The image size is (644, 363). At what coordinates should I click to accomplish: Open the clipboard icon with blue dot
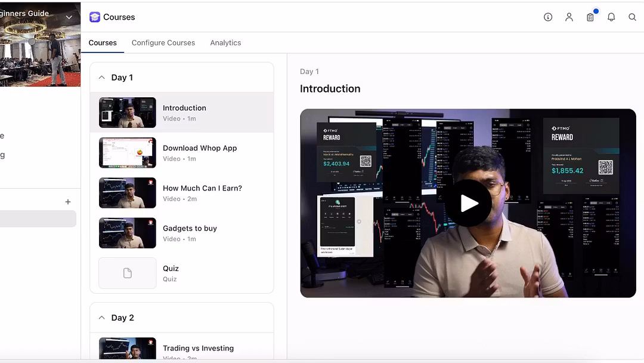590,17
